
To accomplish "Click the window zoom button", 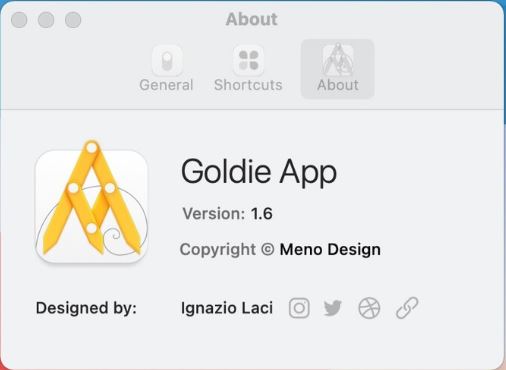I will (73, 20).
